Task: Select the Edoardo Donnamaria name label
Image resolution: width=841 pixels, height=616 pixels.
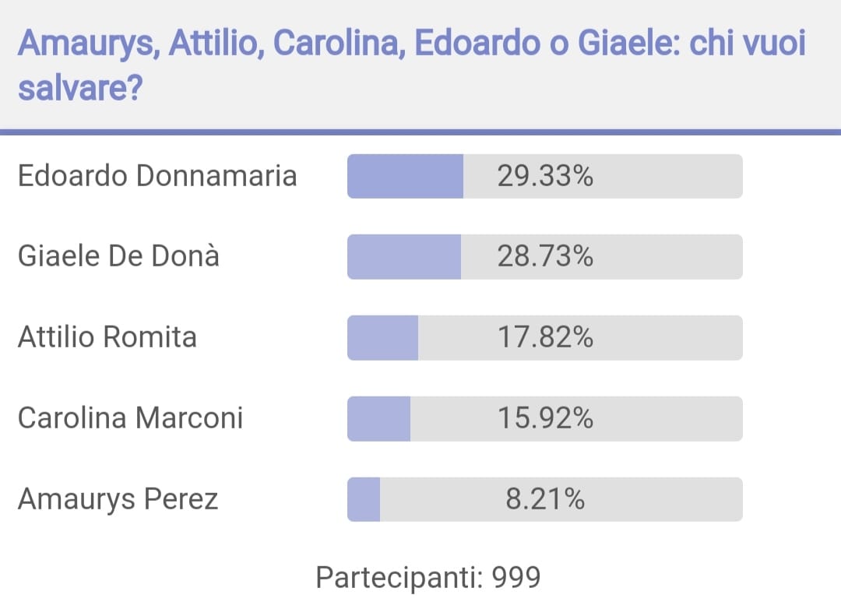Action: coord(157,176)
